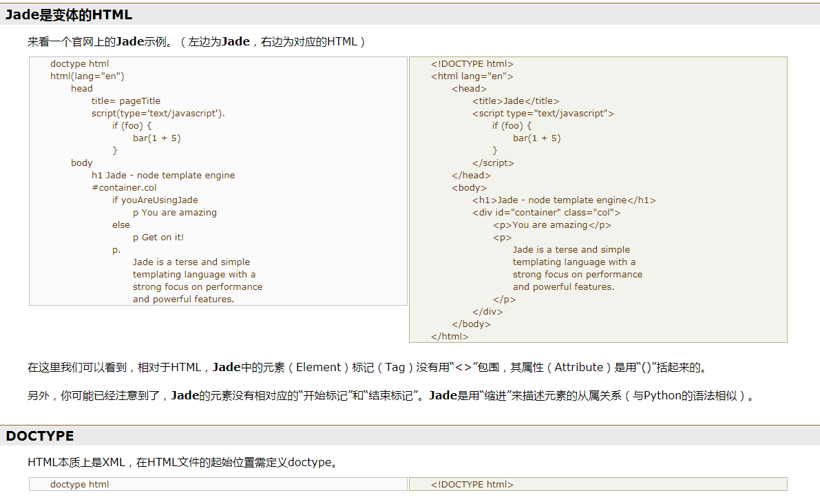Select the "h1 Jade - node template engine" line
Screen dimensions: 820x504
163,176
